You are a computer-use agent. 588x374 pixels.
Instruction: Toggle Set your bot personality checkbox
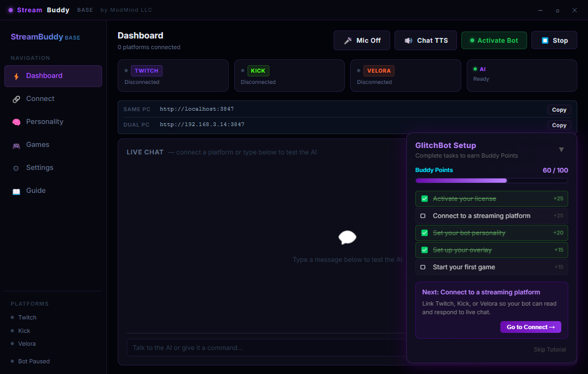[424, 233]
